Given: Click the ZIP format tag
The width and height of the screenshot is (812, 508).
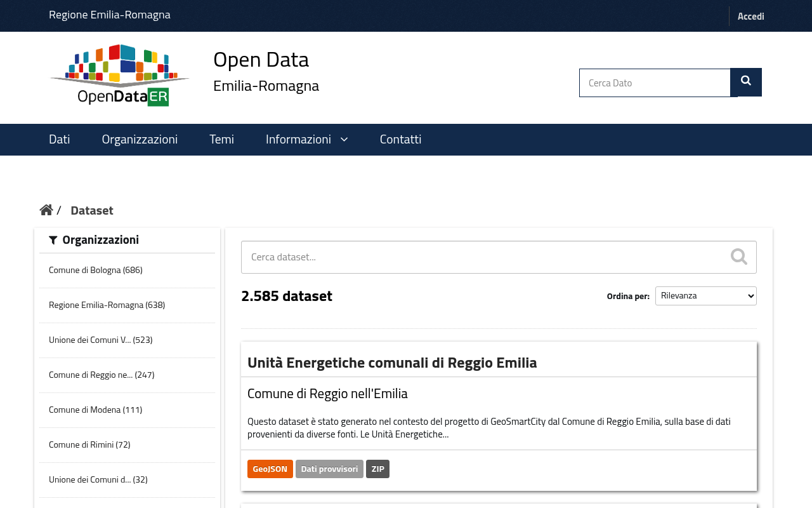Looking at the screenshot, I should pyautogui.click(x=377, y=469).
